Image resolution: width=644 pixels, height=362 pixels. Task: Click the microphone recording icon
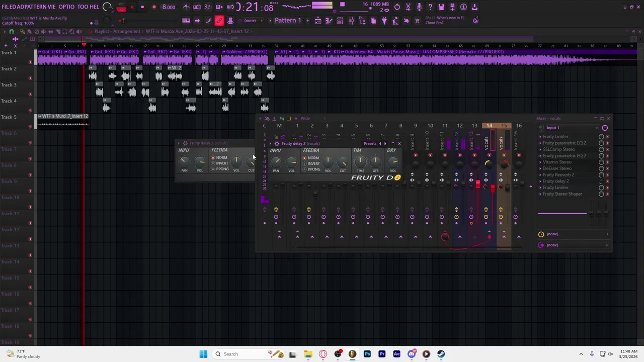419,7
